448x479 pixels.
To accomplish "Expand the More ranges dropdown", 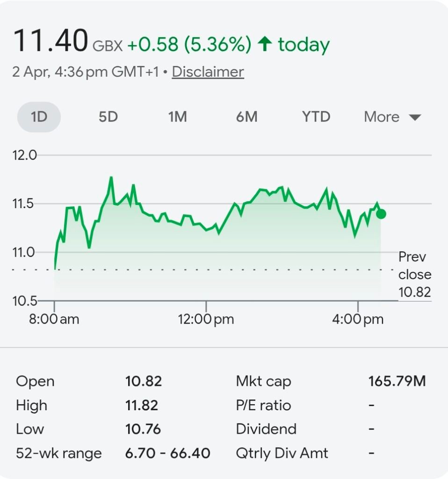I will (382, 117).
